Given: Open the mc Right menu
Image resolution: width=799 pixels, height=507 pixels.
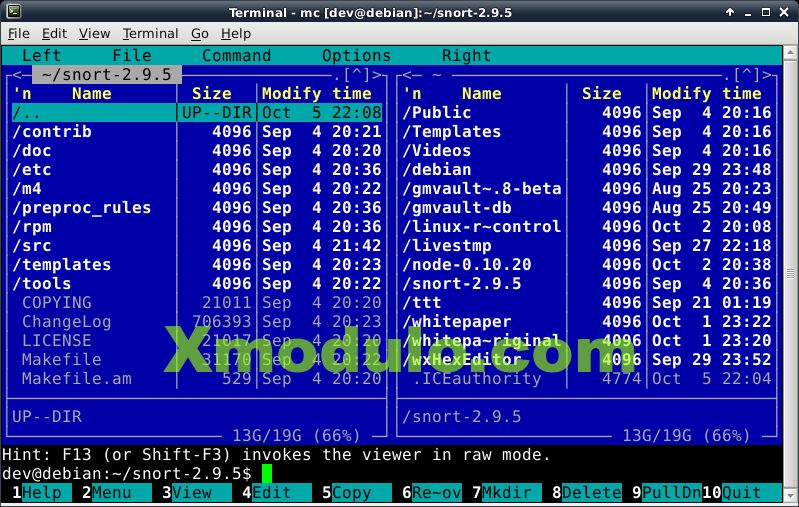Looking at the screenshot, I should click(466, 55).
